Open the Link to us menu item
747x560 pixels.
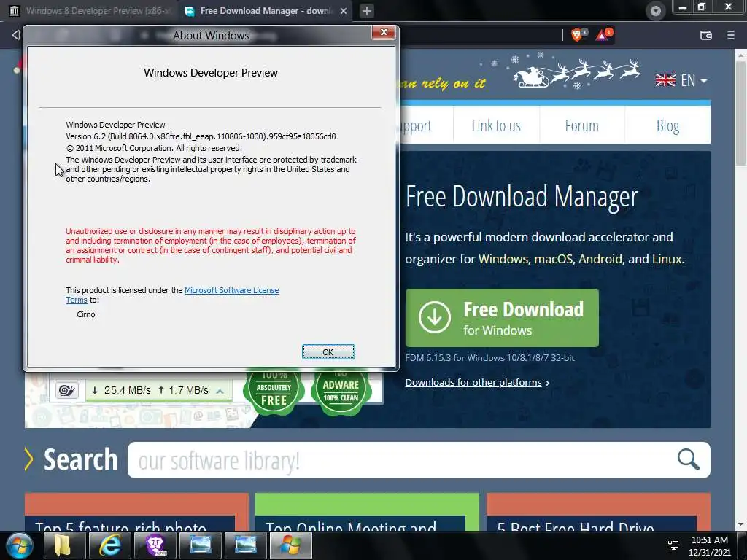point(496,125)
